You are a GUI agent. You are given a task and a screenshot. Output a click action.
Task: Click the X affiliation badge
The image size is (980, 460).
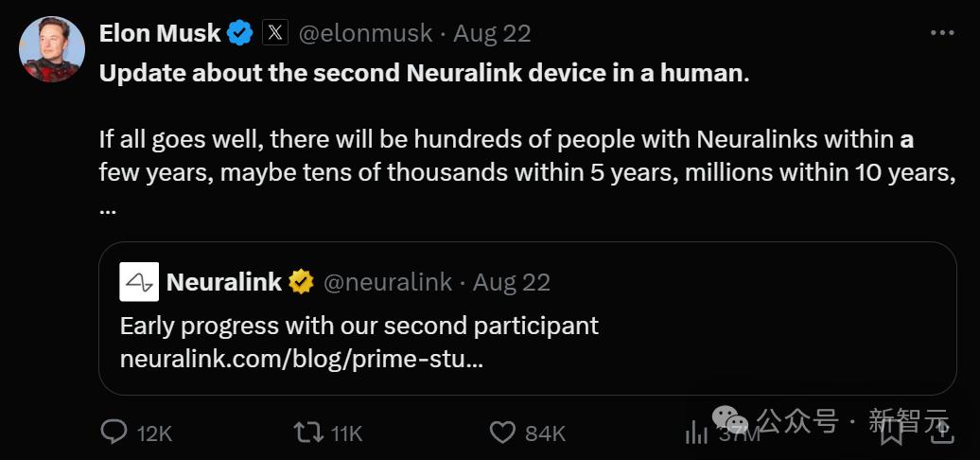click(274, 34)
